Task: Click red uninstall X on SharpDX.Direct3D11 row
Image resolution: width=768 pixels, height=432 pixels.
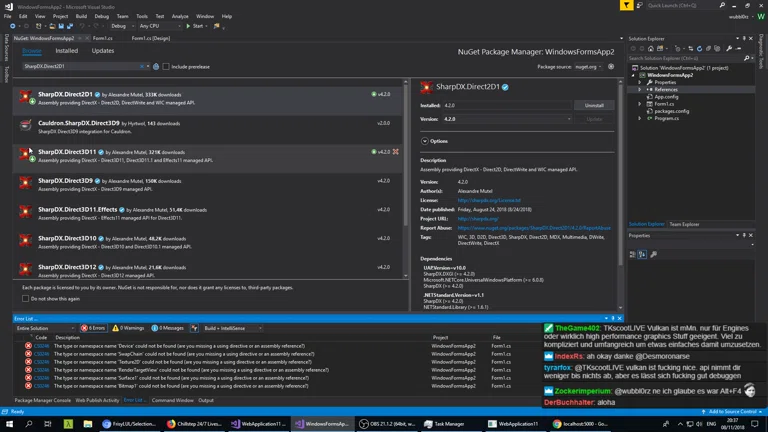Action: pyautogui.click(x=395, y=152)
